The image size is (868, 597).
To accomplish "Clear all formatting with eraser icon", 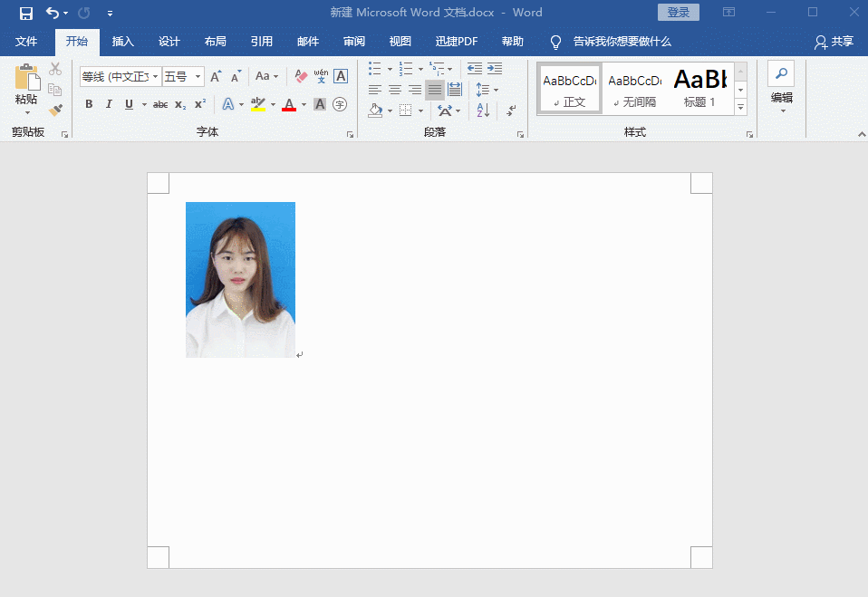I will 301,76.
